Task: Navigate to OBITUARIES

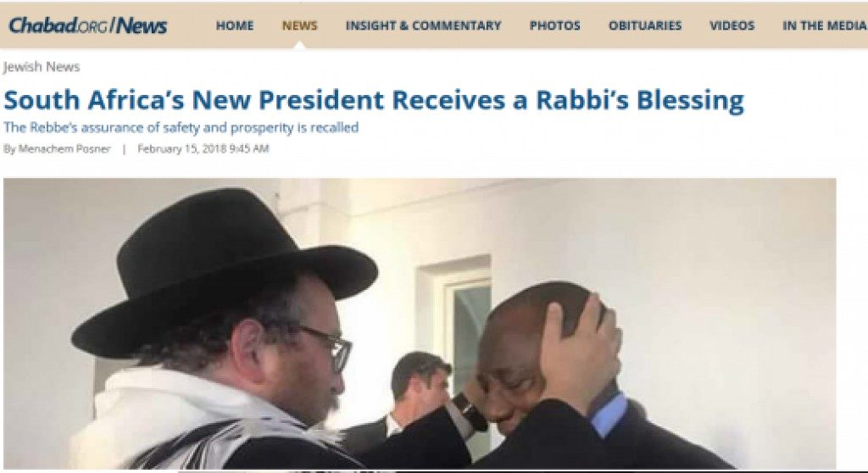Action: [645, 25]
